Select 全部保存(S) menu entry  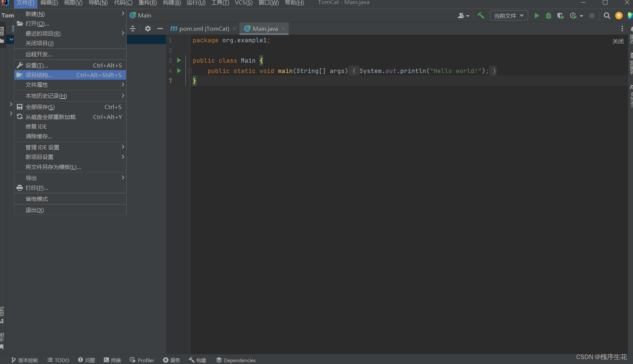point(70,107)
